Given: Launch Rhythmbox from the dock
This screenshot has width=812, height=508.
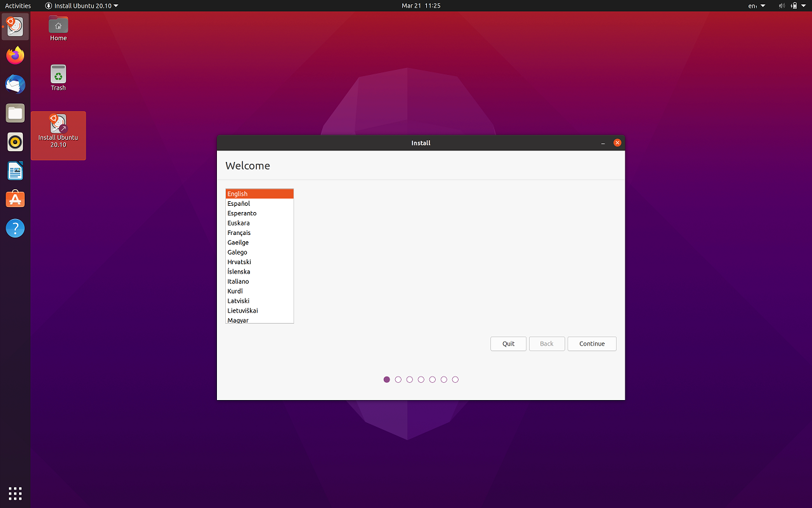Looking at the screenshot, I should (x=15, y=142).
